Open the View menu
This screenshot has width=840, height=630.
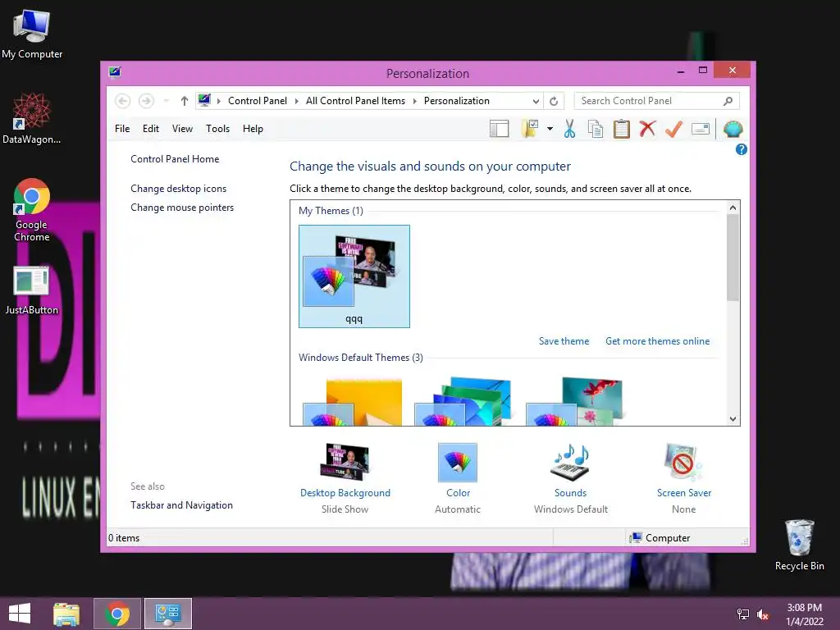[x=182, y=129]
